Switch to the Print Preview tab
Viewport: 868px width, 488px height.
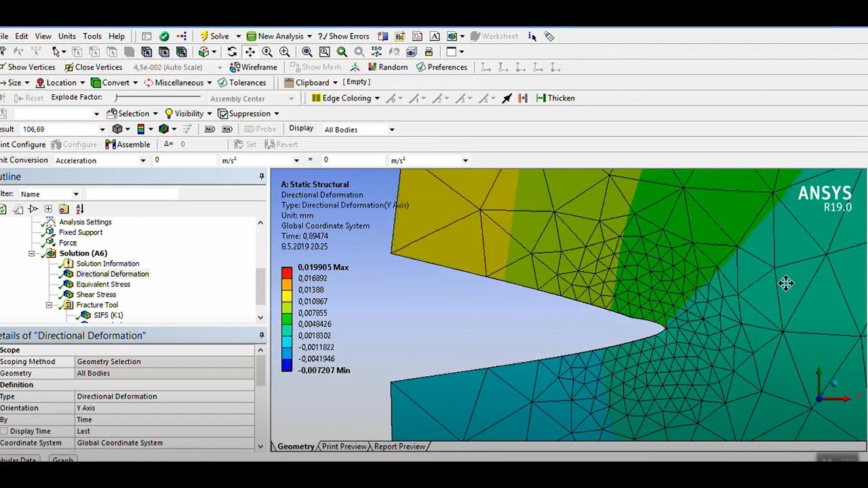click(x=344, y=446)
